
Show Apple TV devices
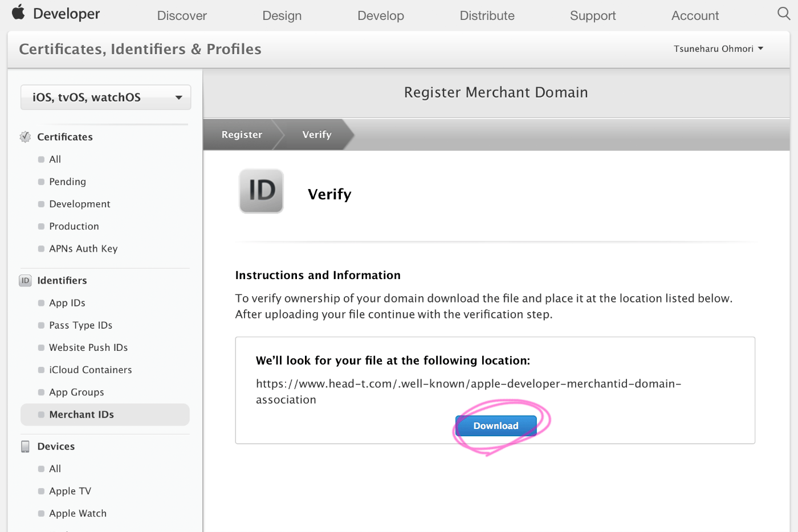coord(70,491)
